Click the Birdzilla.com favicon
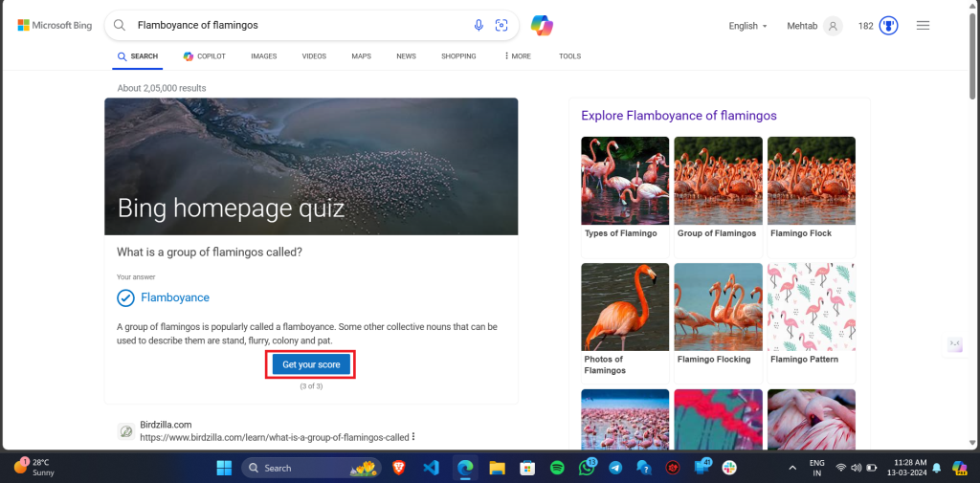This screenshot has height=483, width=980. coord(126,431)
